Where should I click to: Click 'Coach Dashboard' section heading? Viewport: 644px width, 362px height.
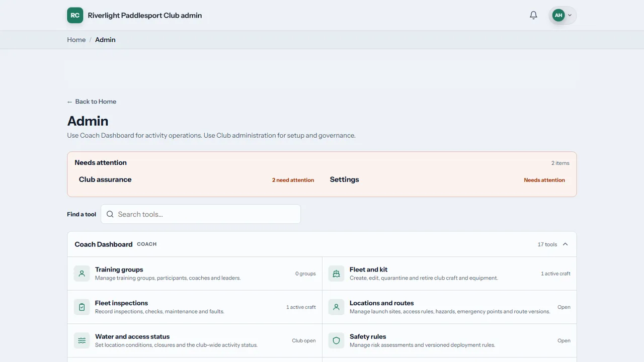(x=104, y=244)
